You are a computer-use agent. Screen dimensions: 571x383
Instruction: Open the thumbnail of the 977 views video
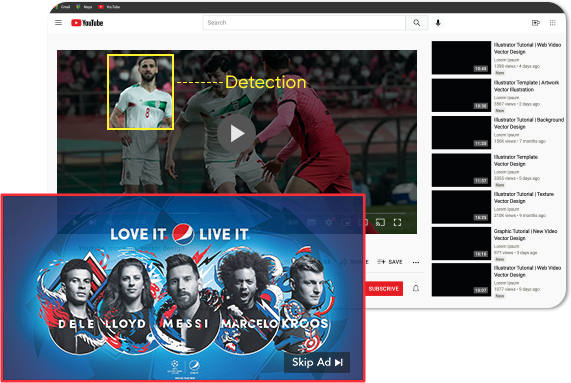461,244
